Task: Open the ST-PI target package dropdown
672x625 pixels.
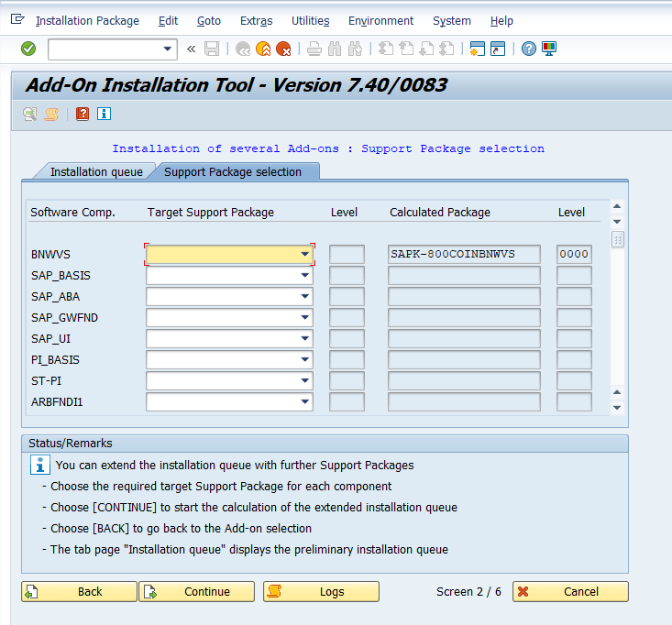Action: [x=304, y=381]
